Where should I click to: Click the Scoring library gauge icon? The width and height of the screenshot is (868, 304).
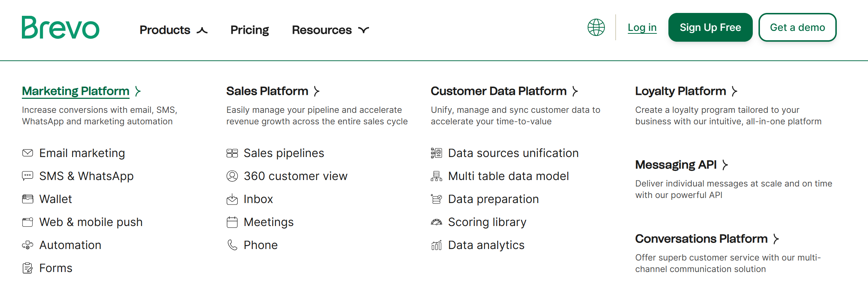pos(437,222)
